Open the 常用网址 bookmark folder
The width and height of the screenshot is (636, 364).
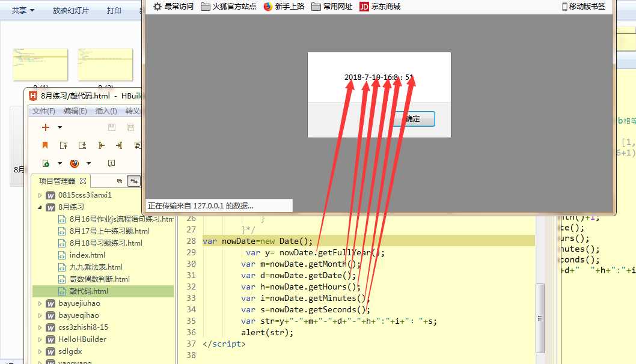(x=332, y=7)
